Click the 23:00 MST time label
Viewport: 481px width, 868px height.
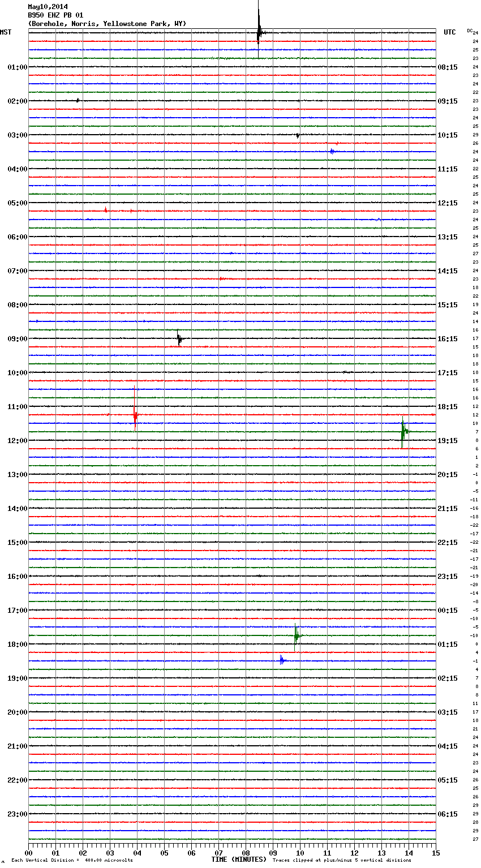coord(17,814)
